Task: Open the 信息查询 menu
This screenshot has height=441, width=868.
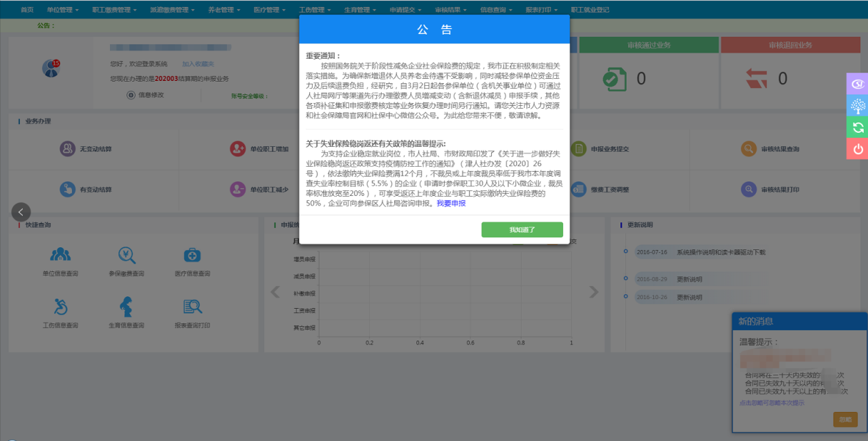Action: click(497, 10)
